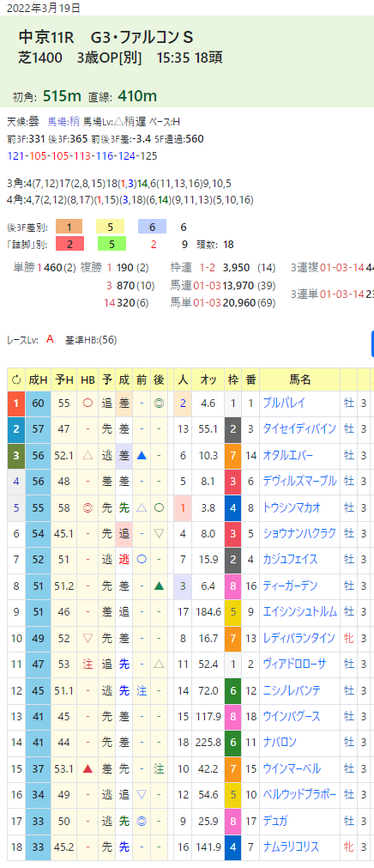Click the 馬場:稍 track condition link

(63, 122)
